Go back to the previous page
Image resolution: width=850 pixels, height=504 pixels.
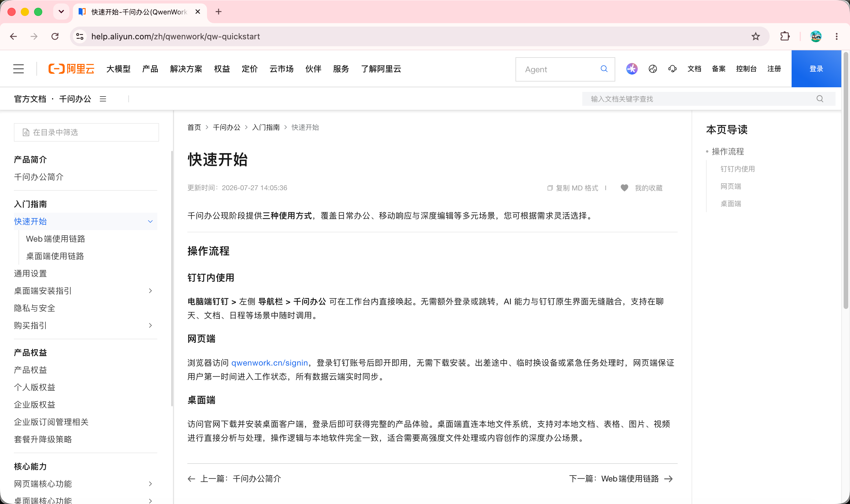coord(14,36)
